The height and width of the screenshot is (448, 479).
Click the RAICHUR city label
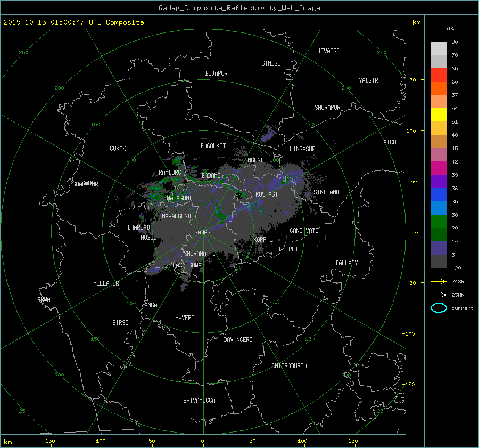pos(391,142)
